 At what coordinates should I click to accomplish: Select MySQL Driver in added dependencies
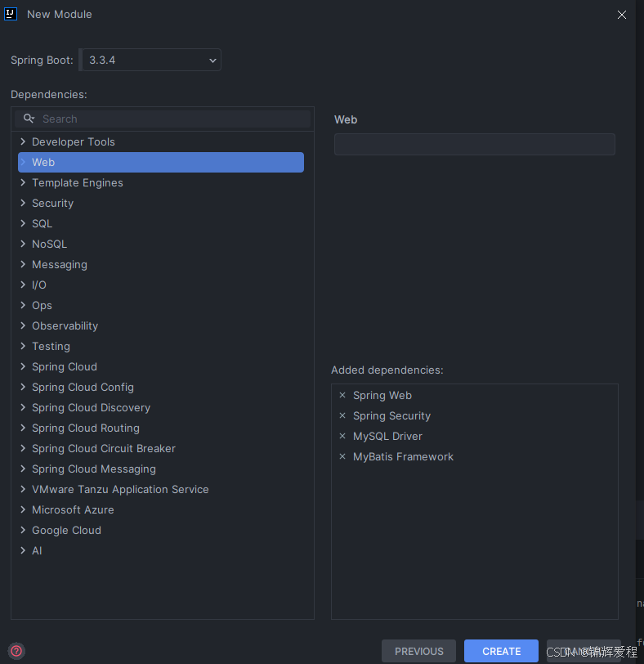pos(387,436)
